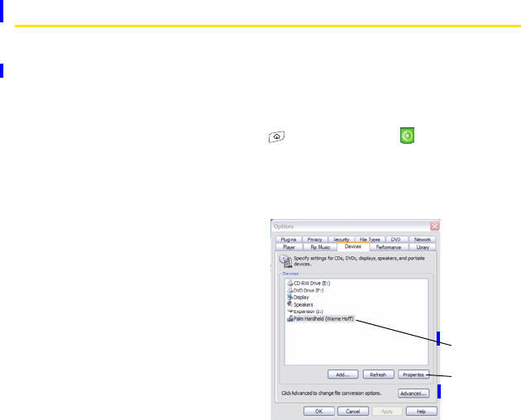Switch to the Privacy tab

tap(314, 239)
